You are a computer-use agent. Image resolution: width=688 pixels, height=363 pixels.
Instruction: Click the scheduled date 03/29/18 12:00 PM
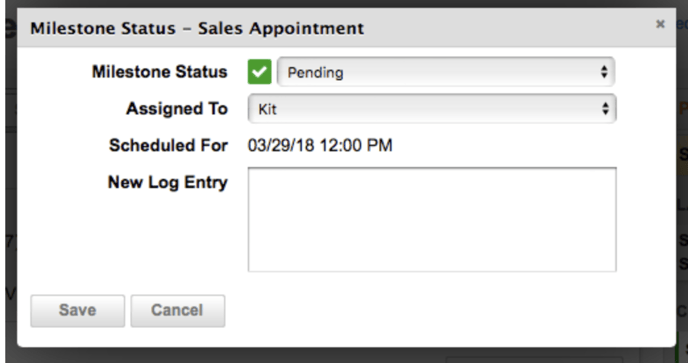320,145
